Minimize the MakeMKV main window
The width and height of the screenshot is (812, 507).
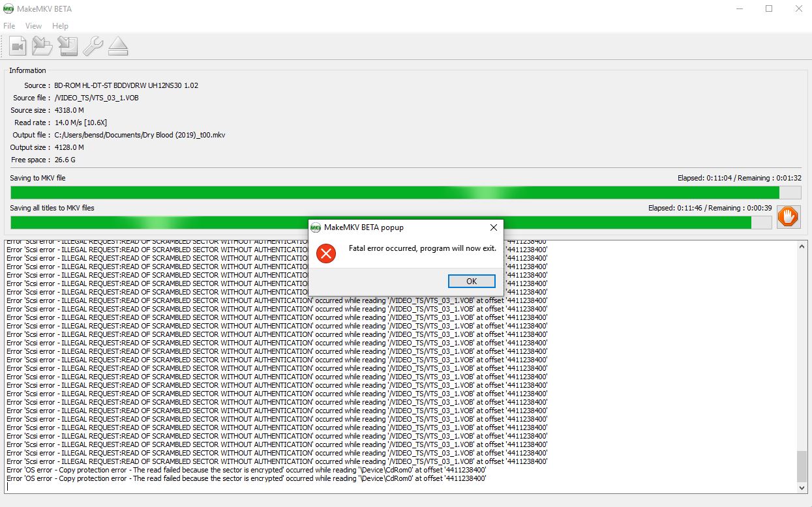coord(739,9)
